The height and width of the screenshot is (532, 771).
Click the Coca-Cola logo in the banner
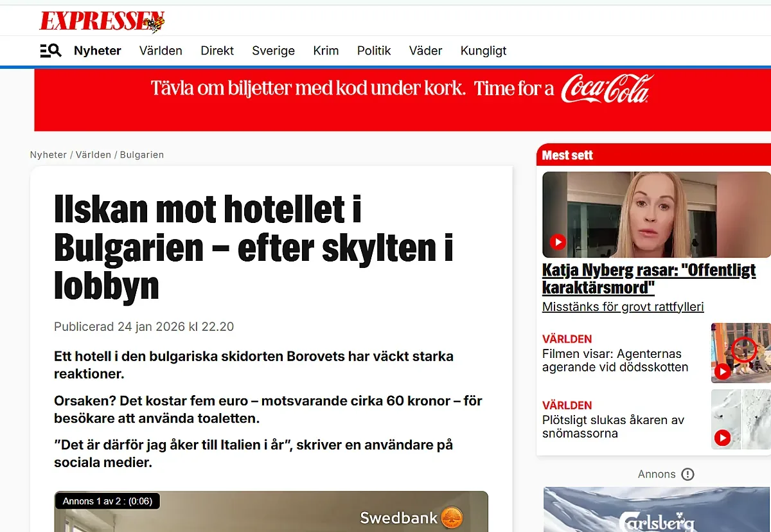607,89
